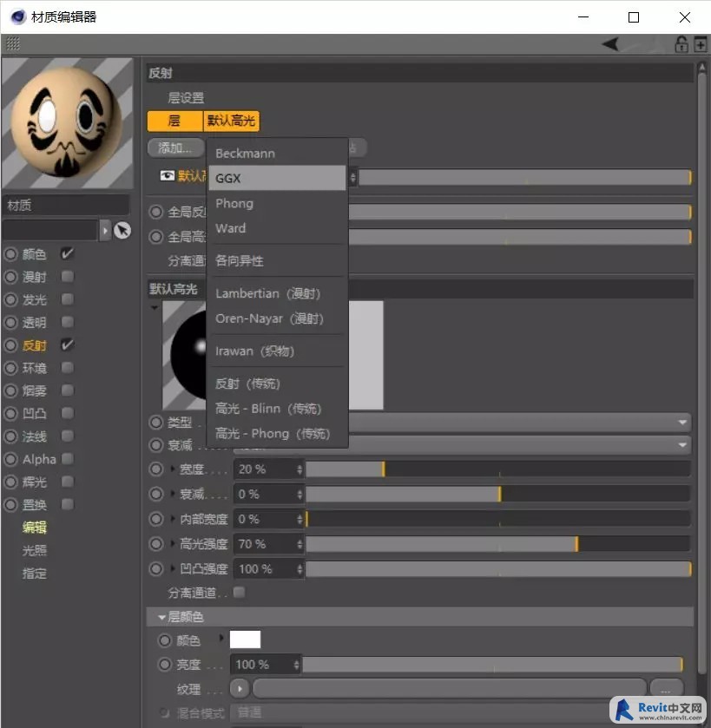Image resolution: width=711 pixels, height=728 pixels.
Task: Switch to the 层 tab
Action: point(175,121)
